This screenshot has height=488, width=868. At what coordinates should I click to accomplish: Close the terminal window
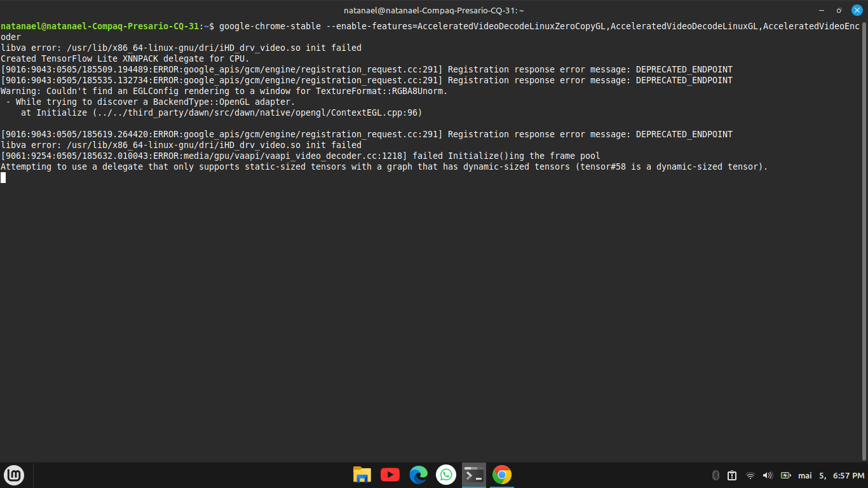pos(857,10)
